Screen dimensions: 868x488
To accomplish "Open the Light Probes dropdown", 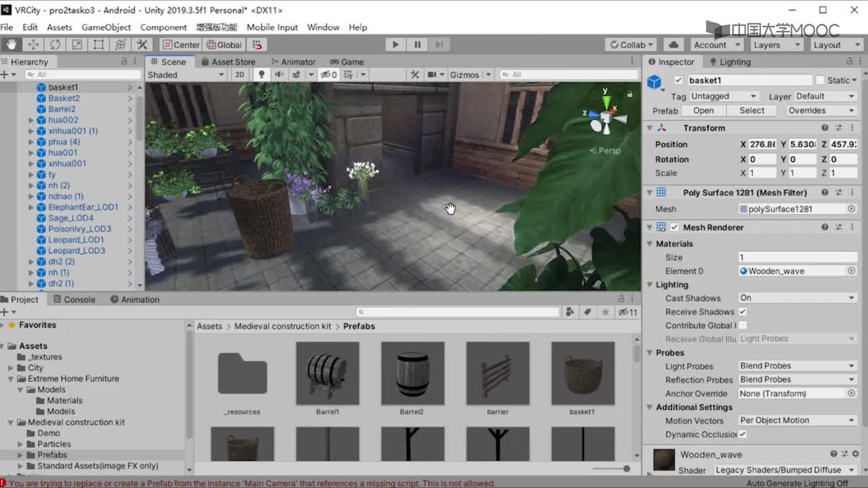I will tap(797, 366).
